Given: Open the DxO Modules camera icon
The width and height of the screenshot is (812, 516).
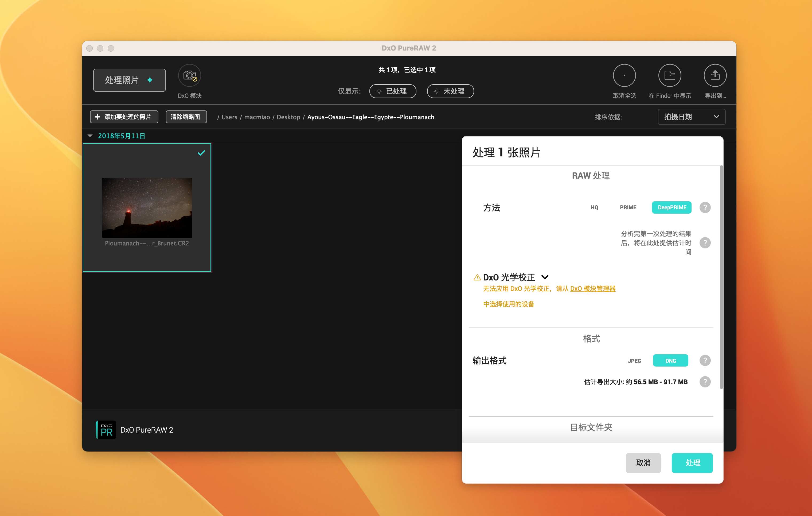Looking at the screenshot, I should 190,76.
